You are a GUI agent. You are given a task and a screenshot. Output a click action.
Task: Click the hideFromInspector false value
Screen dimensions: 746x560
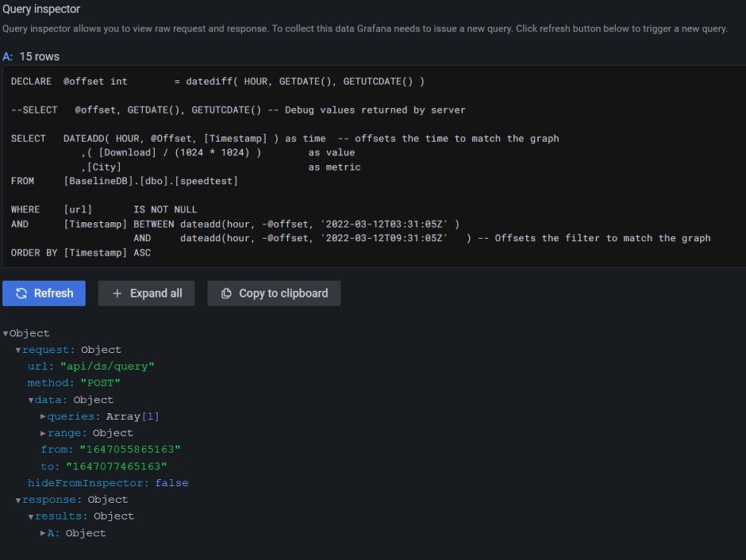pyautogui.click(x=171, y=483)
